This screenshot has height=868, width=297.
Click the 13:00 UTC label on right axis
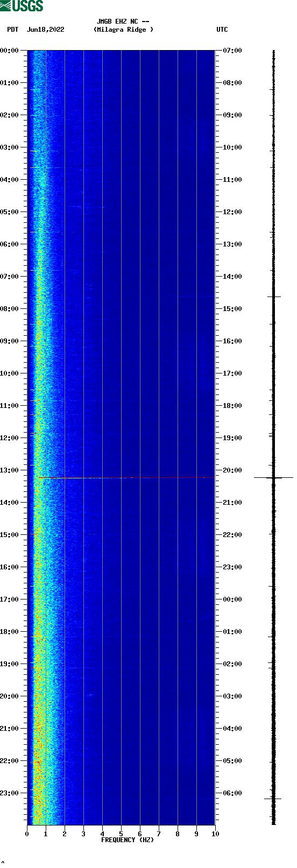coord(232,244)
